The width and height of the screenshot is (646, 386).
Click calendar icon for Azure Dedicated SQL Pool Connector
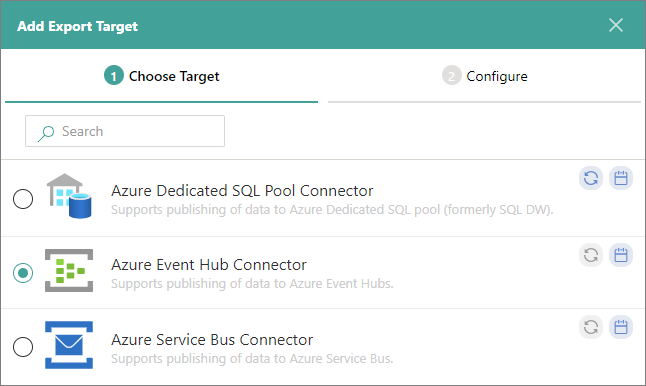point(621,178)
